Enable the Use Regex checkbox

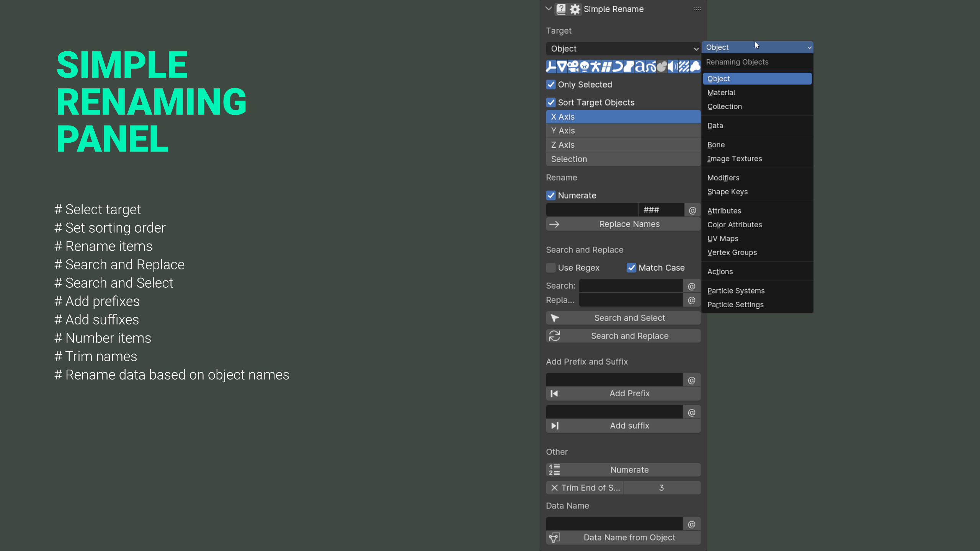(551, 267)
